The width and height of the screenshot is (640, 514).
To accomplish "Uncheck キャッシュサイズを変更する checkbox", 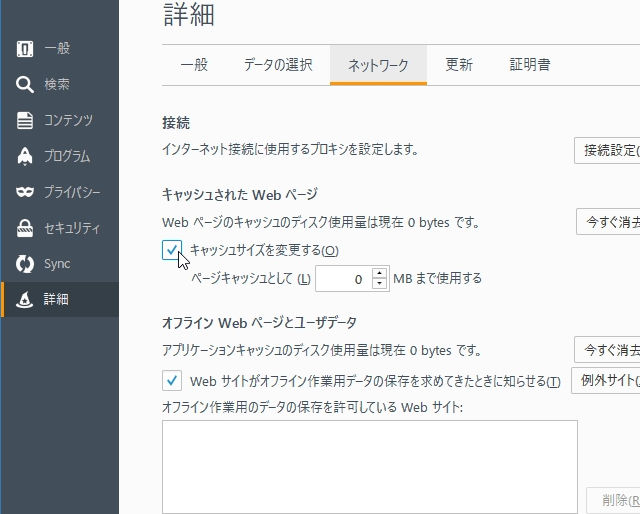I will pos(172,250).
